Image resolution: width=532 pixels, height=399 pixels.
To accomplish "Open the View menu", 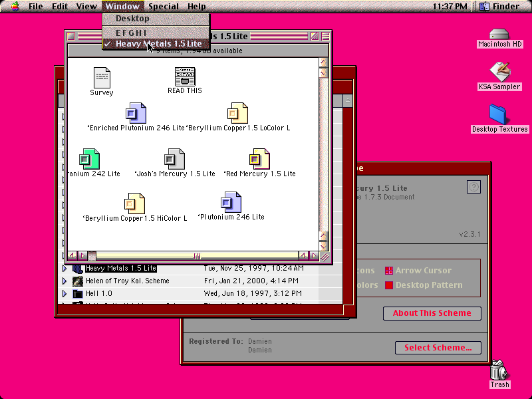I will (86, 6).
